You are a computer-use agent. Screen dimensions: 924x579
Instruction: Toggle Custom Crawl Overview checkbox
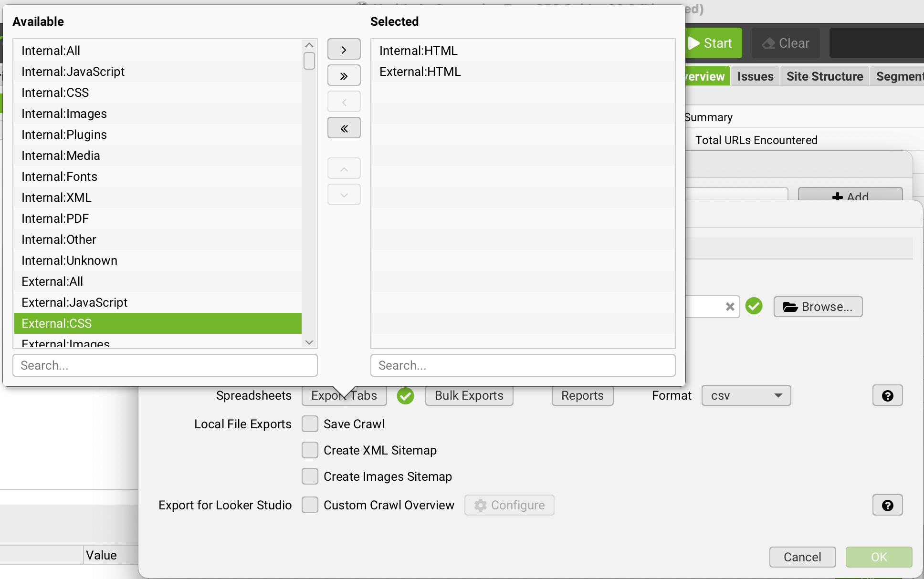pos(310,505)
